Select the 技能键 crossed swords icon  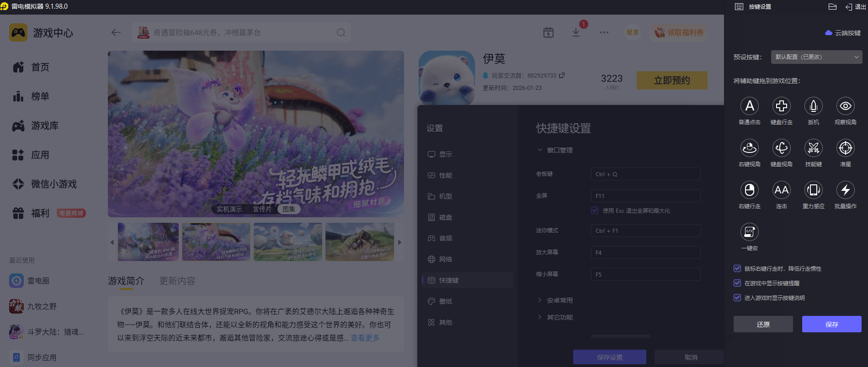(813, 148)
